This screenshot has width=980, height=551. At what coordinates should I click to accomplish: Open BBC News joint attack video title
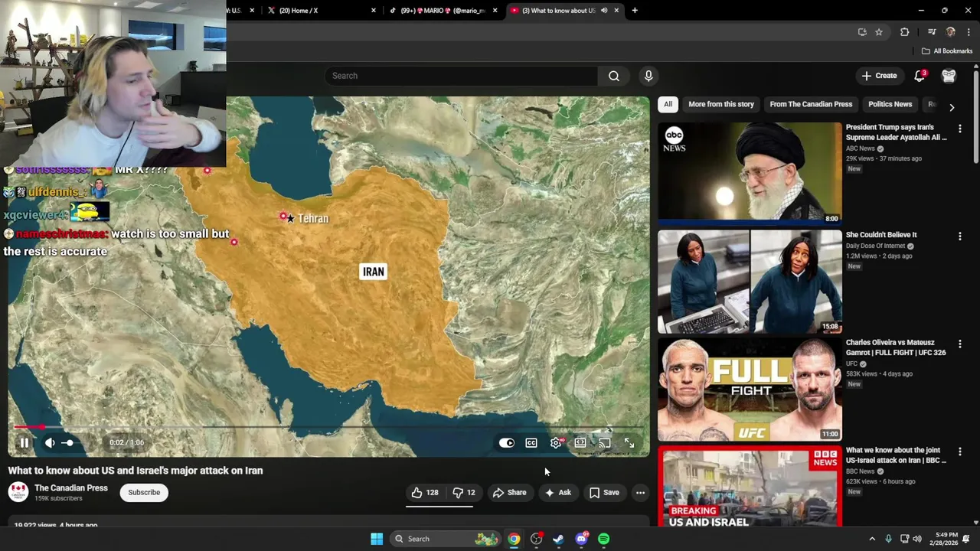[x=897, y=455]
